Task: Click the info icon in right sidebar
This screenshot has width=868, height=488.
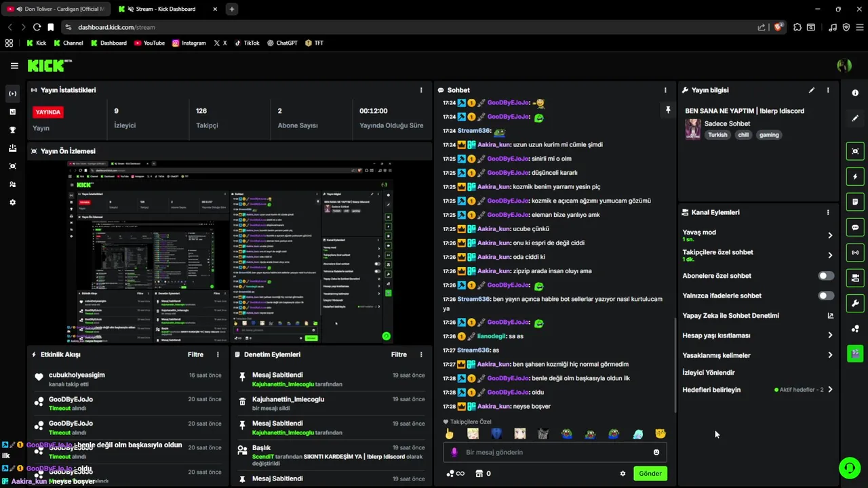Action: (855, 93)
